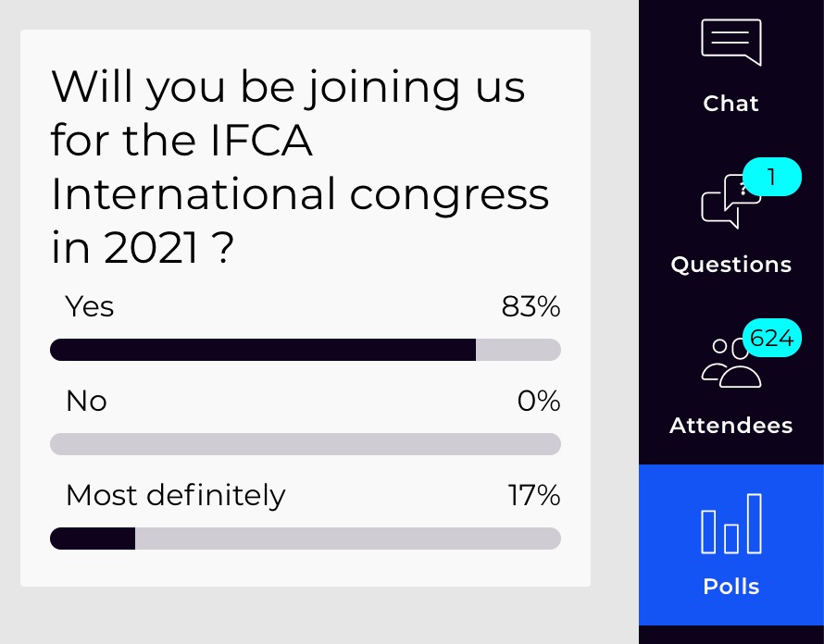Click the Questions badge showing 1
Image resolution: width=824 pixels, height=644 pixels.
(771, 177)
